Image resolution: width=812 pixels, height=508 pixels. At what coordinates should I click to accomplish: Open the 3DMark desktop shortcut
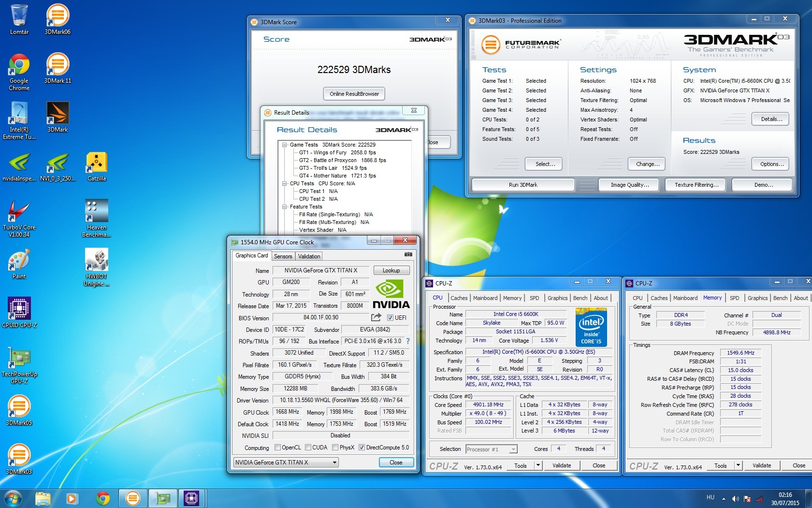pos(58,117)
